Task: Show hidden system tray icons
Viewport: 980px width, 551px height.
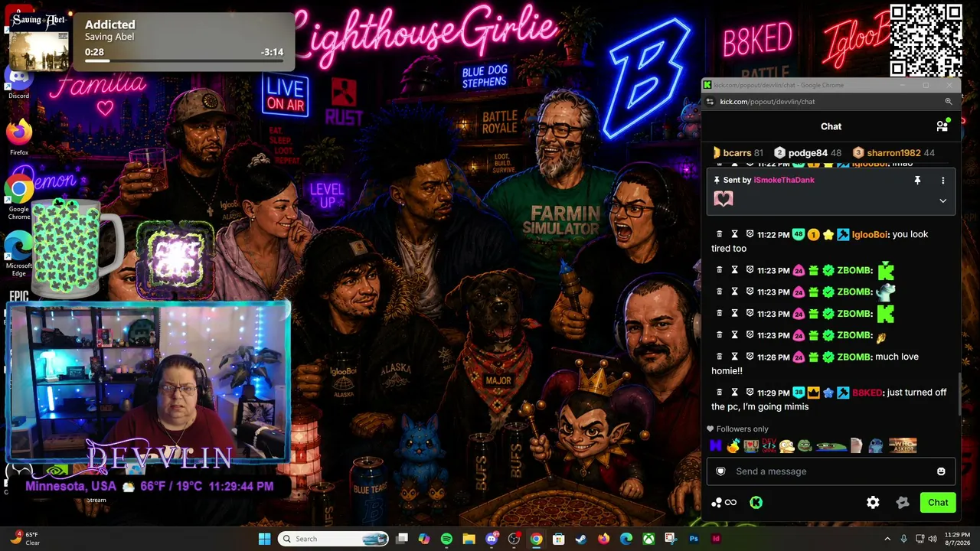Action: (887, 539)
